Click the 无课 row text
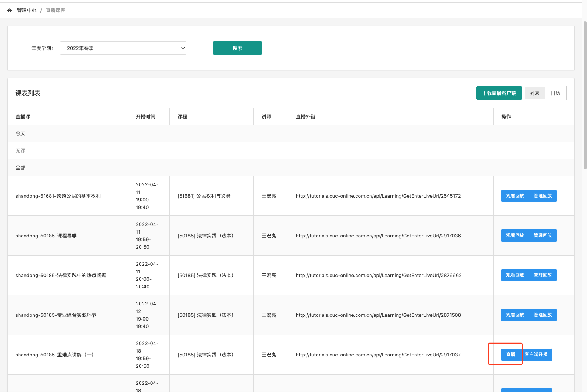Screen dimensions: 587x392 (x=20, y=150)
